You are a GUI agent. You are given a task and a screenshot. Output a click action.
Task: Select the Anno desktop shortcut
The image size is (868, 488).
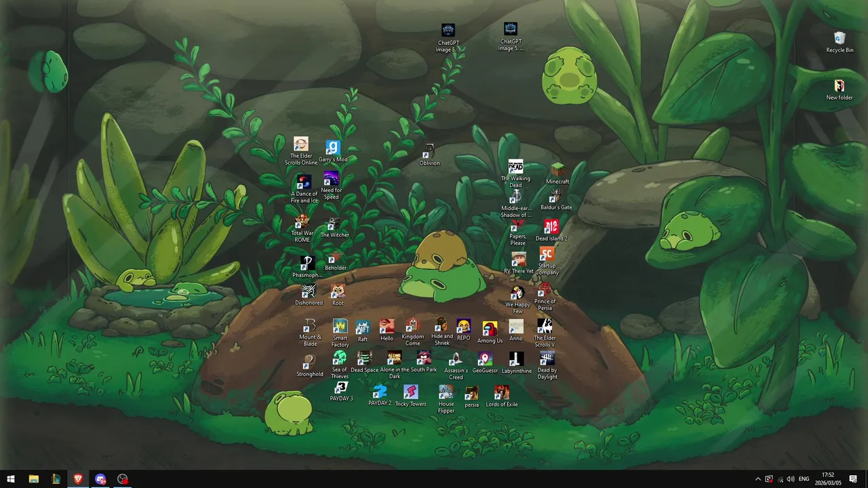pos(516,330)
